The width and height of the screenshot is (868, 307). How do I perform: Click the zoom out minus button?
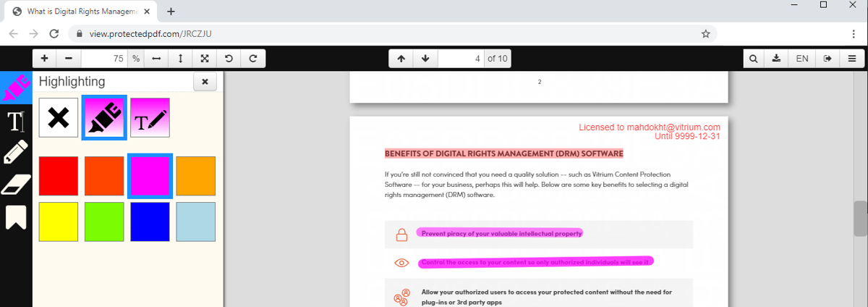69,59
